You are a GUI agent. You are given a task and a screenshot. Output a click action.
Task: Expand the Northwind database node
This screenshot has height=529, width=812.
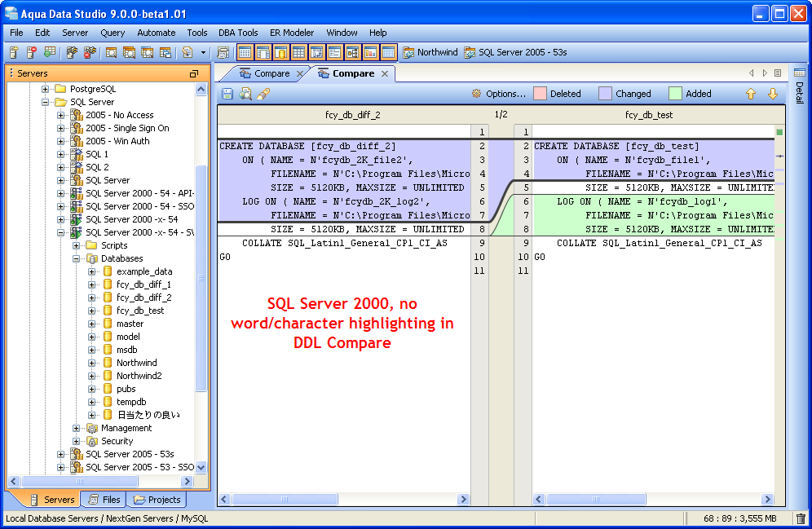[91, 363]
